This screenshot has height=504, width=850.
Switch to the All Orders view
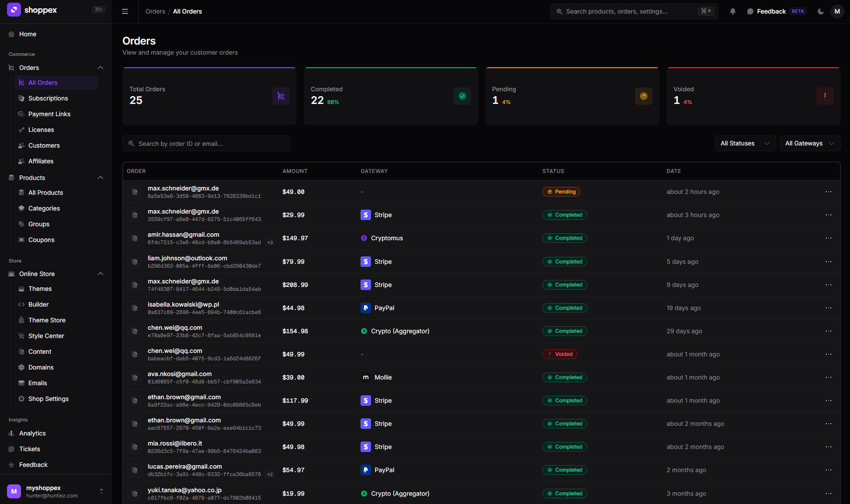coord(42,83)
